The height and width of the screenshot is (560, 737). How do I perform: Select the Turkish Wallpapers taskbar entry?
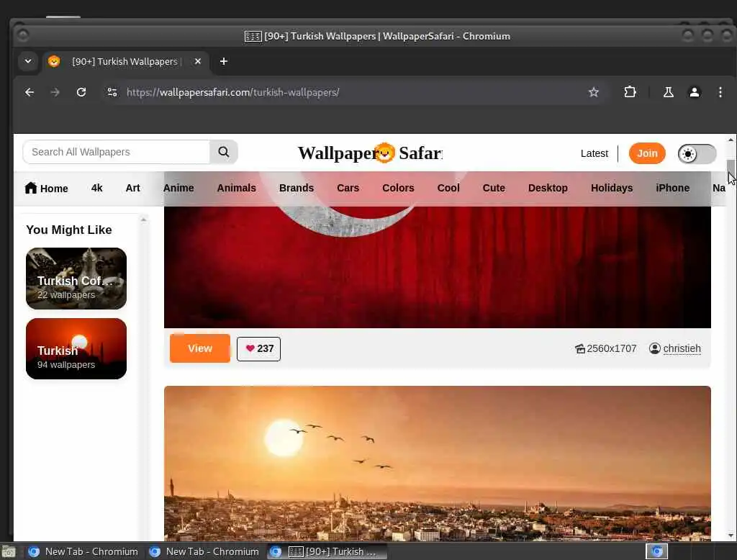[x=327, y=551]
